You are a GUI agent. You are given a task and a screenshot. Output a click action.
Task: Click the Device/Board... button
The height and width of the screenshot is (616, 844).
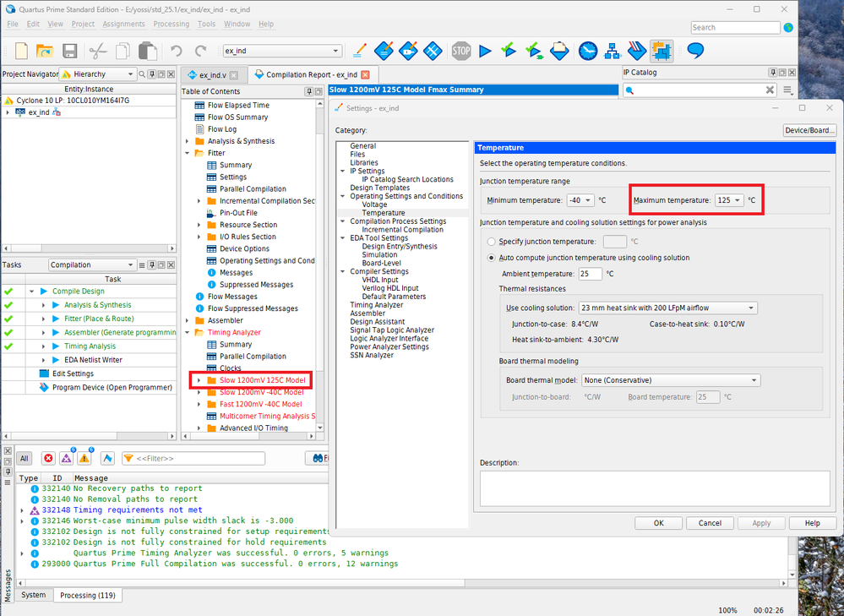[x=809, y=130]
